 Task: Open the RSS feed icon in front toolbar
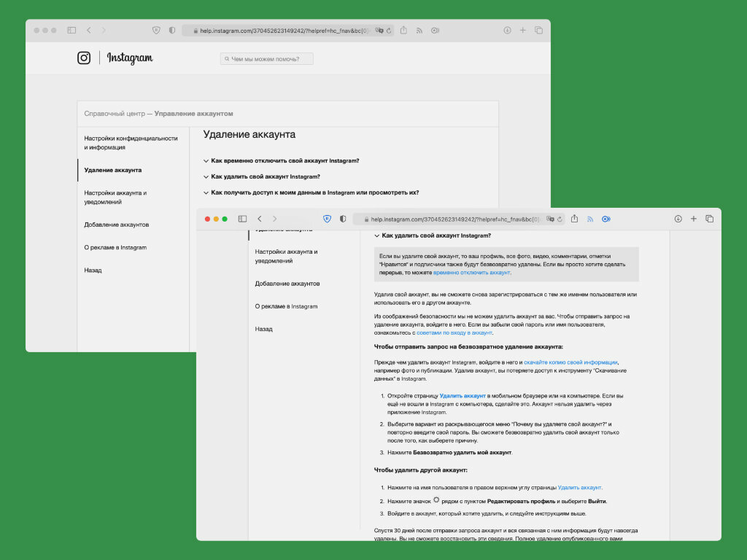tap(589, 219)
